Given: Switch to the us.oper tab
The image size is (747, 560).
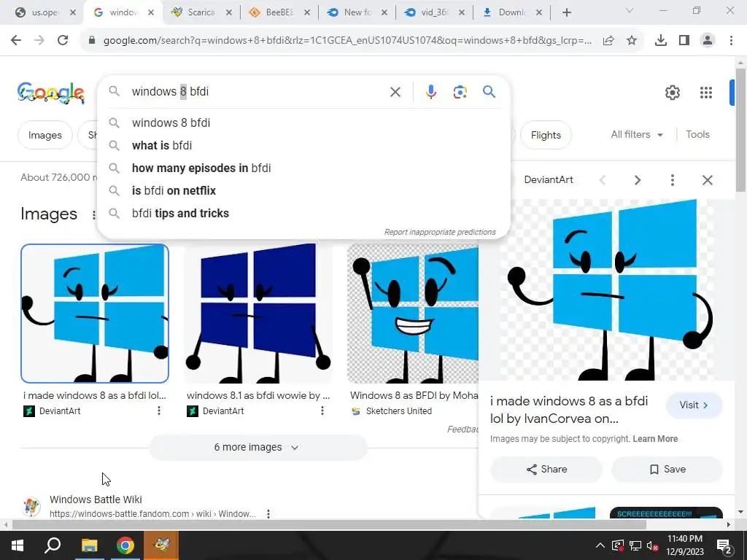Looking at the screenshot, I should point(44,12).
